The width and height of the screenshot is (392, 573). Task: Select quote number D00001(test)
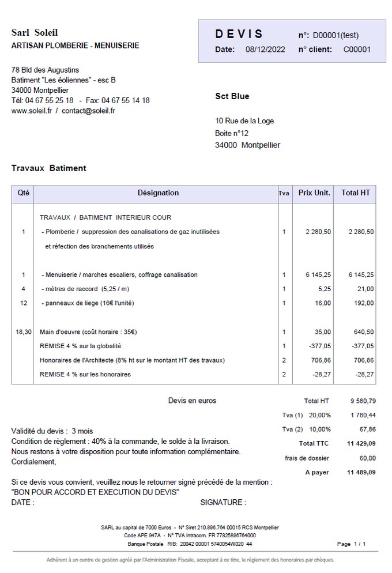tap(336, 35)
